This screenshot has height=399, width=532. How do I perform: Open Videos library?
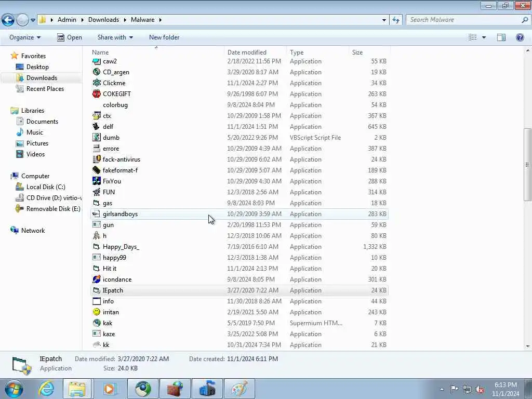coord(35,154)
